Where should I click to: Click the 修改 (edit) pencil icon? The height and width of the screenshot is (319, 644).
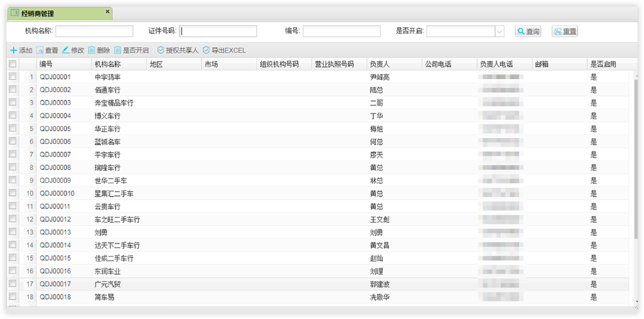[x=66, y=50]
